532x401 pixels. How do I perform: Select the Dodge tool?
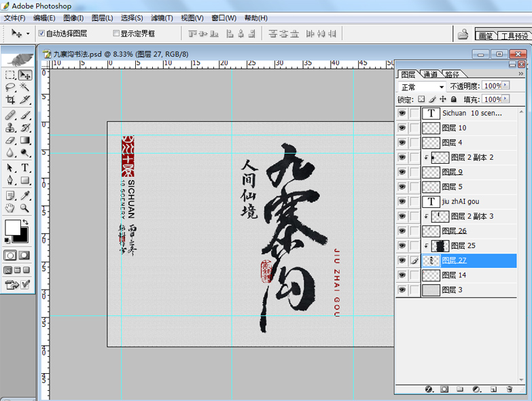[24, 153]
